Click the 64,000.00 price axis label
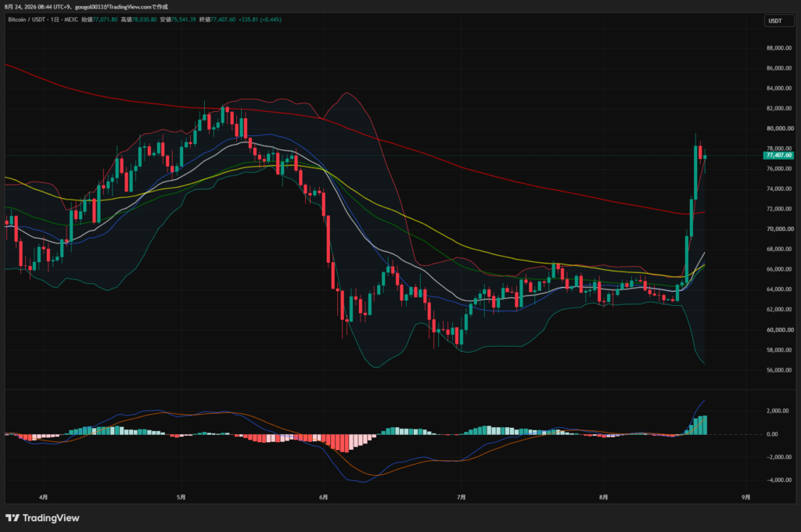The image size is (801, 532). (780, 289)
